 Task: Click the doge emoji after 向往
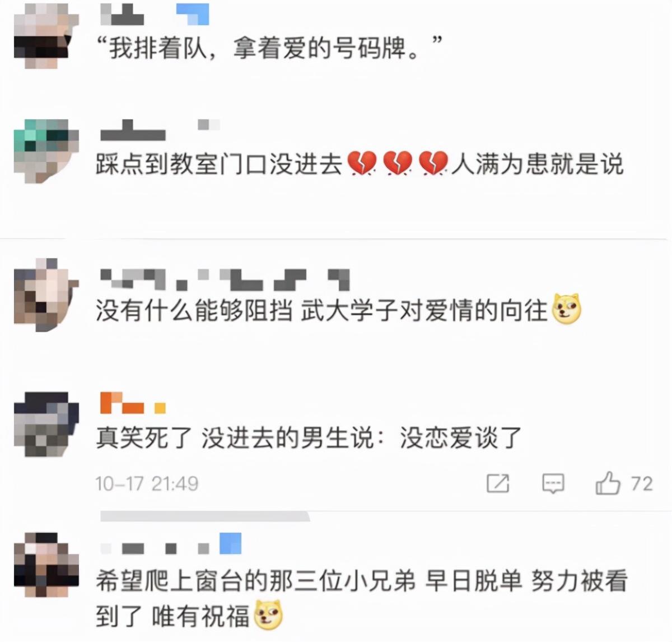pyautogui.click(x=567, y=309)
